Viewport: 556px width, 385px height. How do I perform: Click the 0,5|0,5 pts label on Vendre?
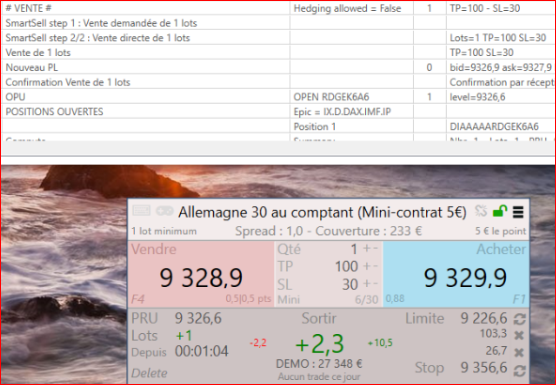pos(248,299)
